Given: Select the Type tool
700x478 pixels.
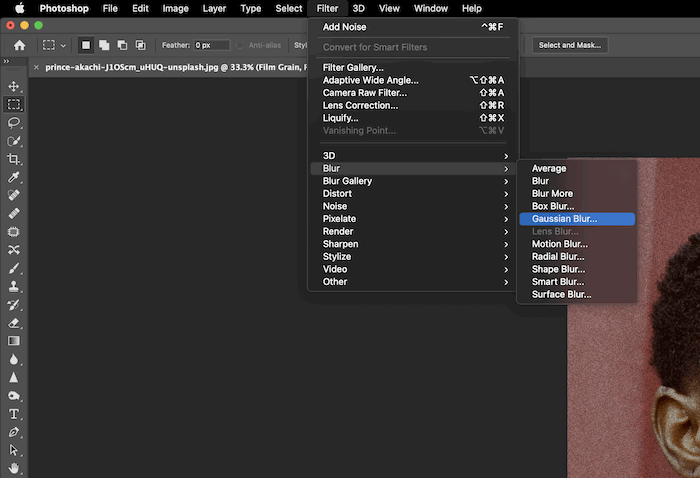Looking at the screenshot, I should (x=14, y=414).
